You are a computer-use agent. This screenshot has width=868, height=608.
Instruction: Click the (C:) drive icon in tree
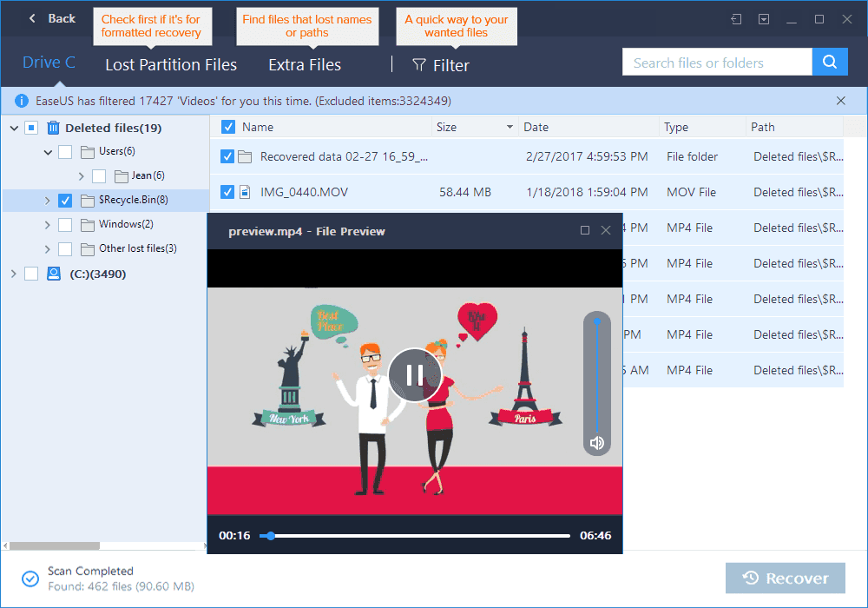(x=54, y=274)
